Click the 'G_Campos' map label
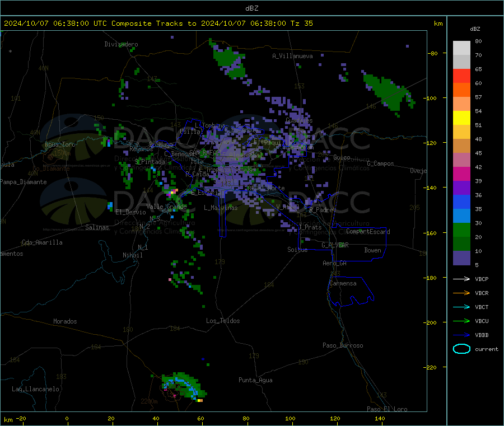 click(380, 163)
